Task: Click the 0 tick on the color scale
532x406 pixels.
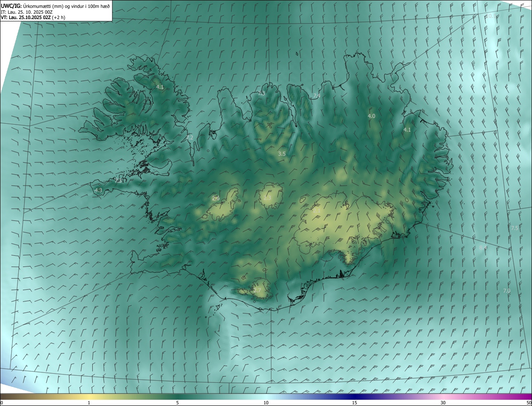Action: 2,403
